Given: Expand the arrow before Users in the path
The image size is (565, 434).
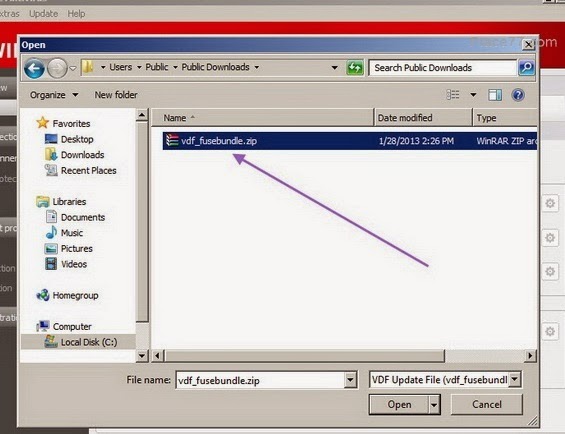Looking at the screenshot, I should [103, 67].
